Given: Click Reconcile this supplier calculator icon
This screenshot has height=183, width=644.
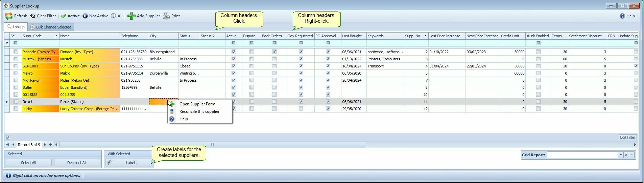Looking at the screenshot, I should 172,111.
